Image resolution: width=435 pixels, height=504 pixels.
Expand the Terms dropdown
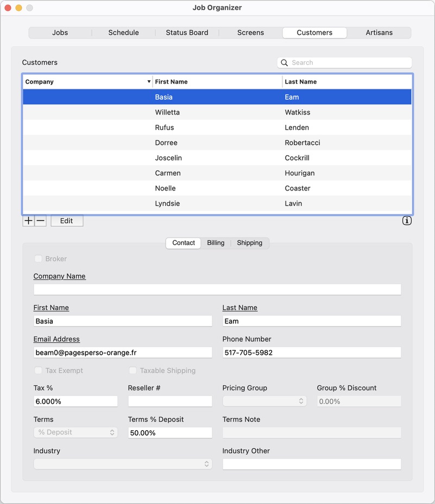click(x=75, y=432)
